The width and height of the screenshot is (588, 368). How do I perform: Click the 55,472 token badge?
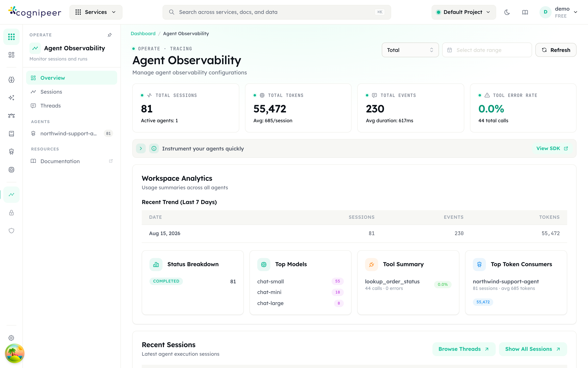[483, 302]
